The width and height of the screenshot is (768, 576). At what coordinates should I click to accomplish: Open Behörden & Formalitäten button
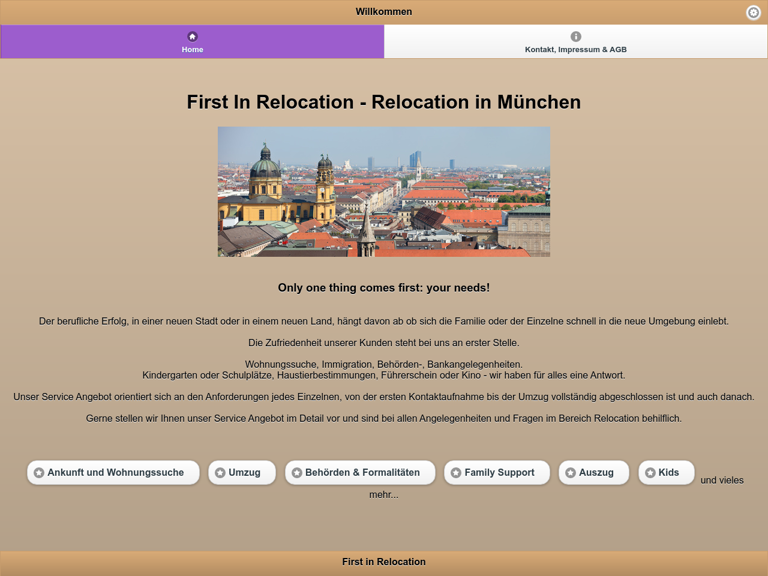click(360, 473)
